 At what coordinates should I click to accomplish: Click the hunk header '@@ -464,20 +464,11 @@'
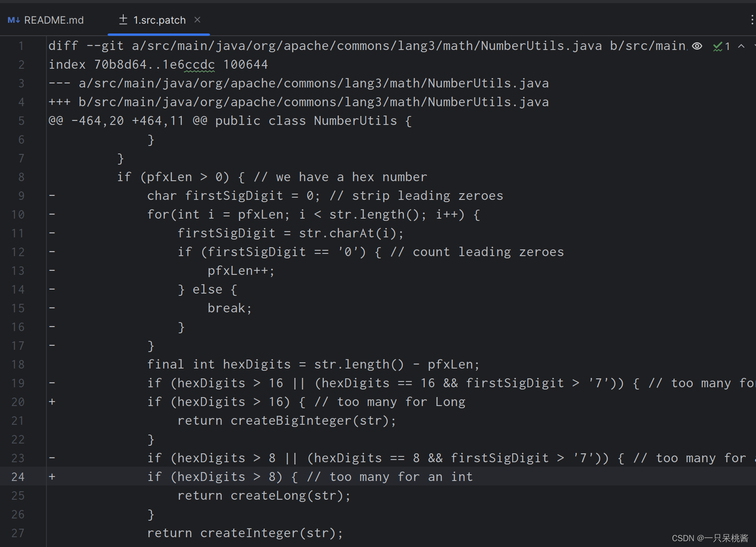[x=128, y=121]
